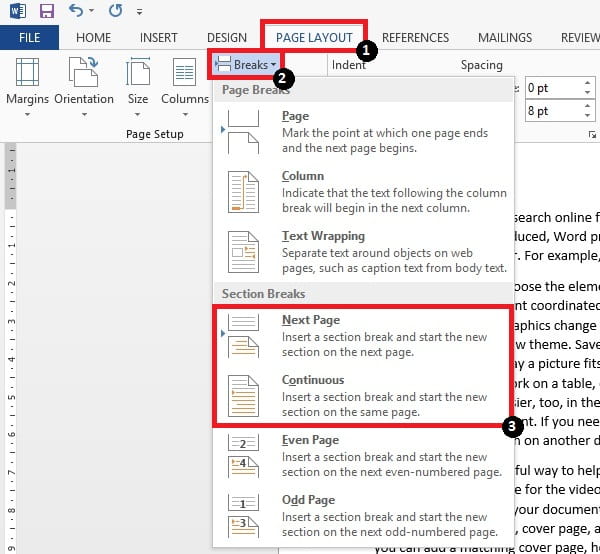
Task: Choose Even Page section break
Action: click(360, 455)
